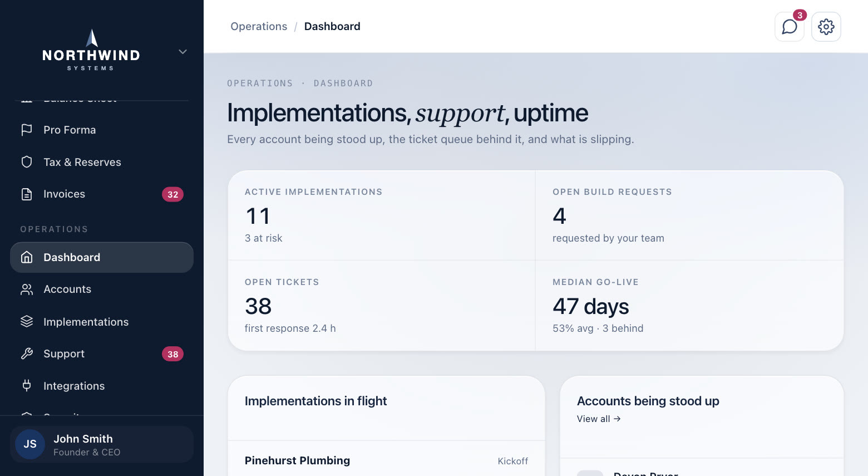Open the settings gear icon

(826, 27)
